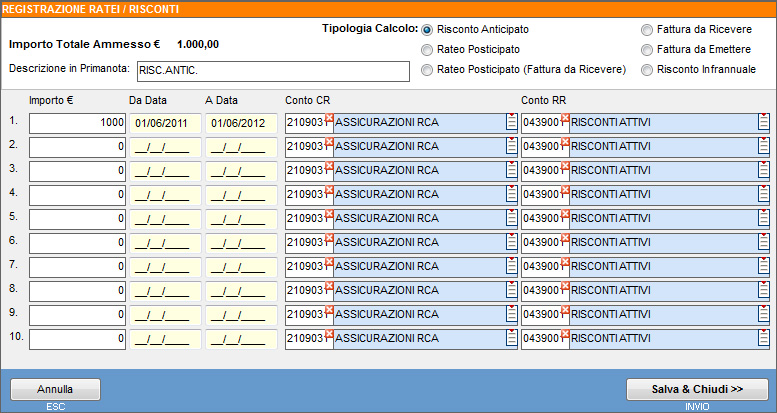Click Salva & Chiudi button
This screenshot has width=777, height=413.
click(x=696, y=389)
